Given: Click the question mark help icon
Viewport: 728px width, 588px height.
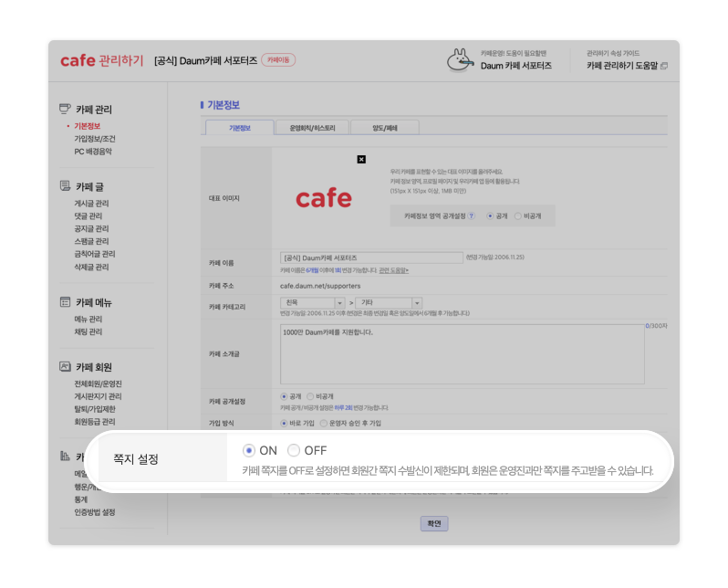Looking at the screenshot, I should click(x=472, y=215).
